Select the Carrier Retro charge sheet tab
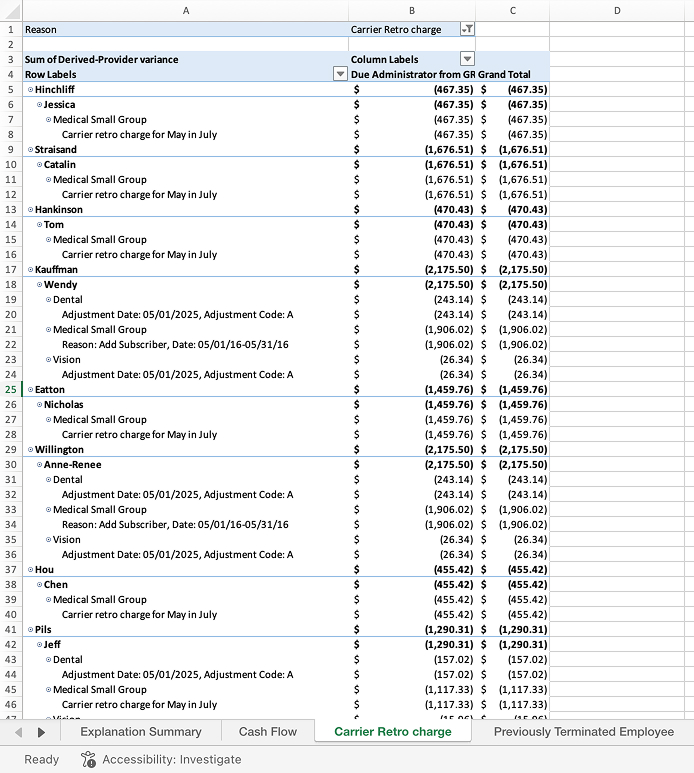Image resolution: width=694 pixels, height=773 pixels. pyautogui.click(x=393, y=732)
